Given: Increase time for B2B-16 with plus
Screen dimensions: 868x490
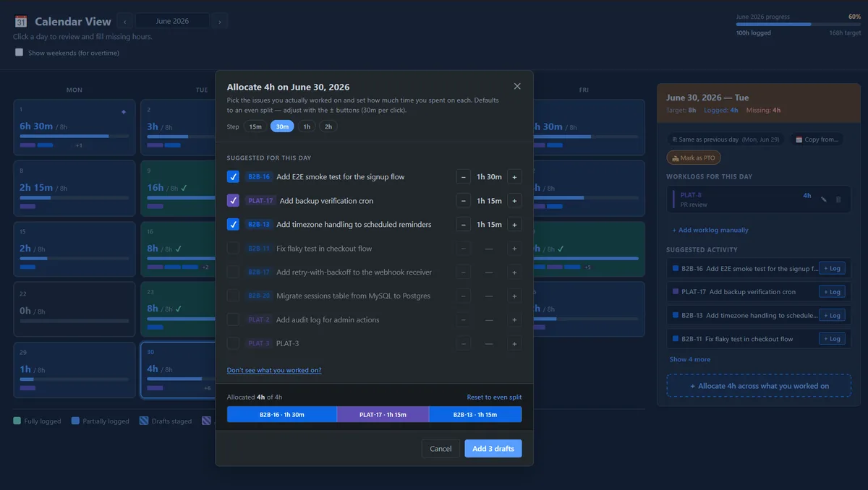Looking at the screenshot, I should point(514,177).
